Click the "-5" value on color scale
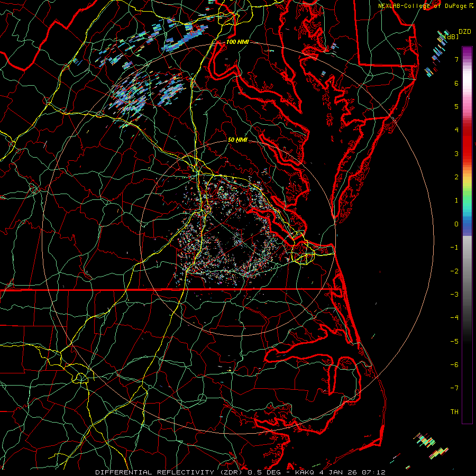Screen dimensions: 476x476 click(454, 342)
